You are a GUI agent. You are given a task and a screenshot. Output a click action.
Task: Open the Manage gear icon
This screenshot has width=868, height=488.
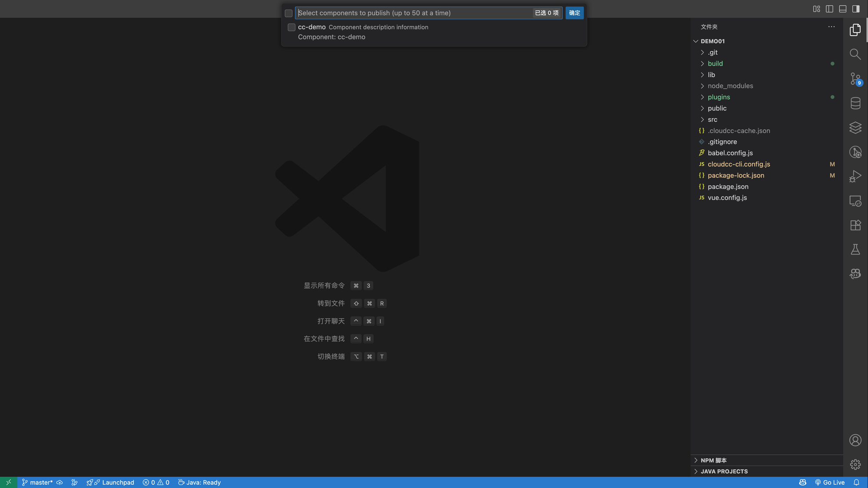(x=855, y=465)
